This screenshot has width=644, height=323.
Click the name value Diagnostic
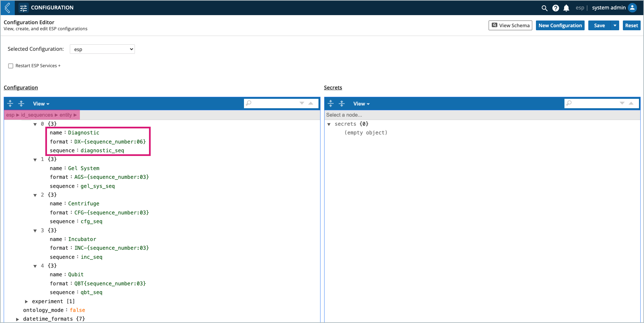pos(84,133)
